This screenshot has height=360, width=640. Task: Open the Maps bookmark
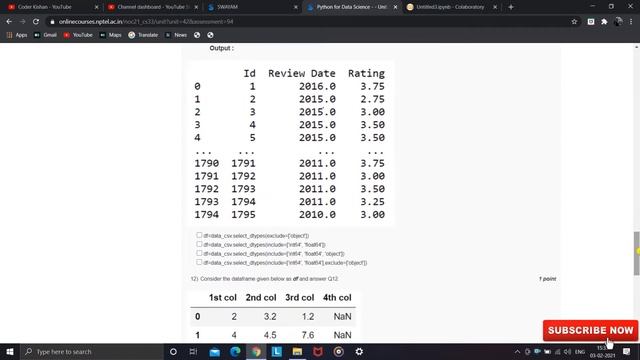pyautogui.click(x=111, y=35)
